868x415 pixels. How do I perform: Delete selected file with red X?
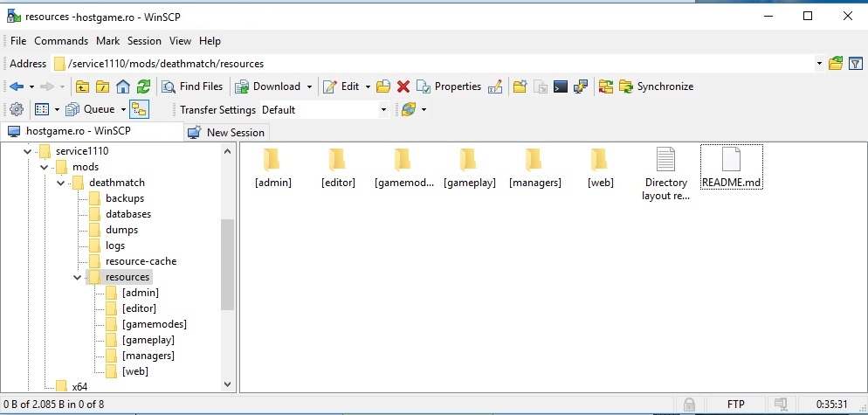point(403,86)
